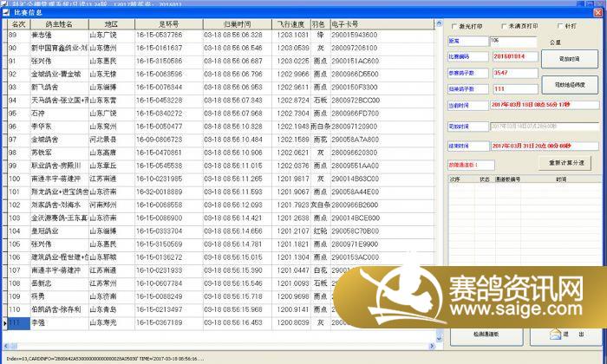Click the 比赛信息 window title icon
607x364 pixels.
coord(7,13)
